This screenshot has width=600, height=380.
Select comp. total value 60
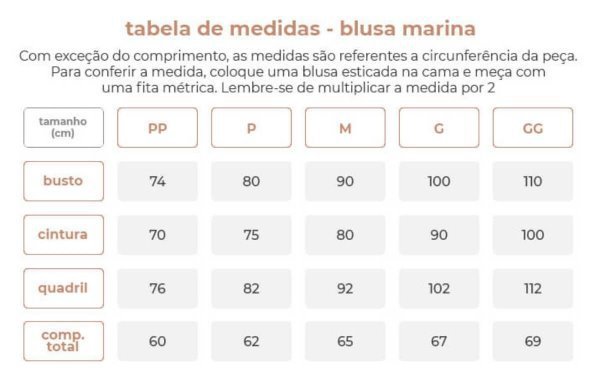point(157,341)
